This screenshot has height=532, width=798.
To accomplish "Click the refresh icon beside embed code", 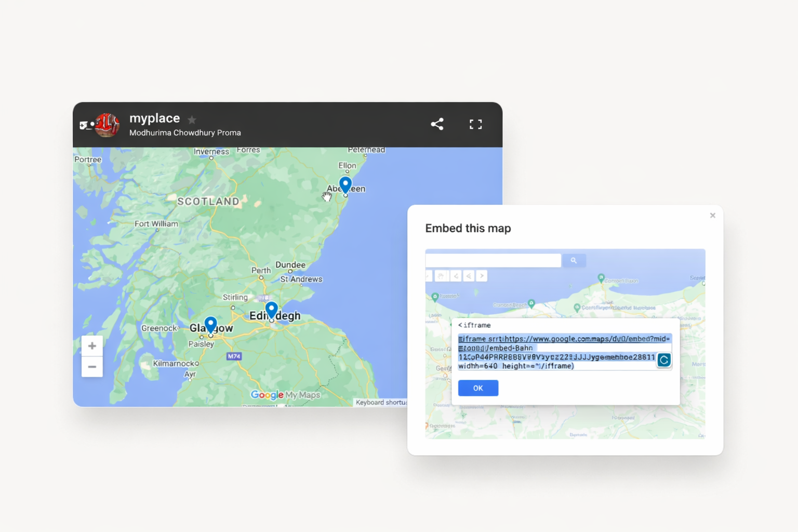I will coord(664,360).
